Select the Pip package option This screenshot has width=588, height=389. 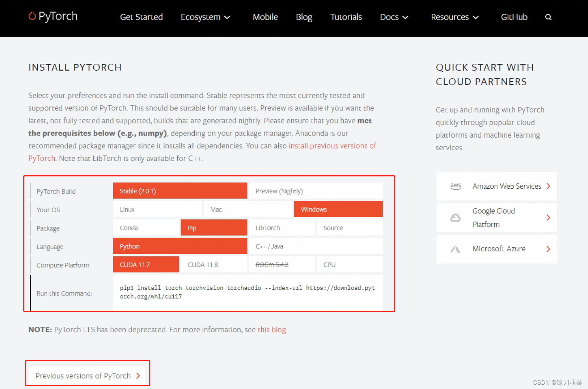click(214, 228)
